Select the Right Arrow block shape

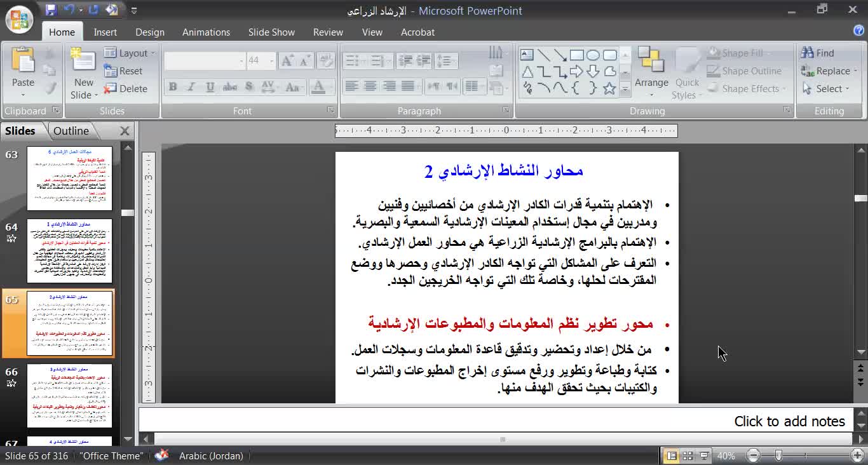coord(576,71)
